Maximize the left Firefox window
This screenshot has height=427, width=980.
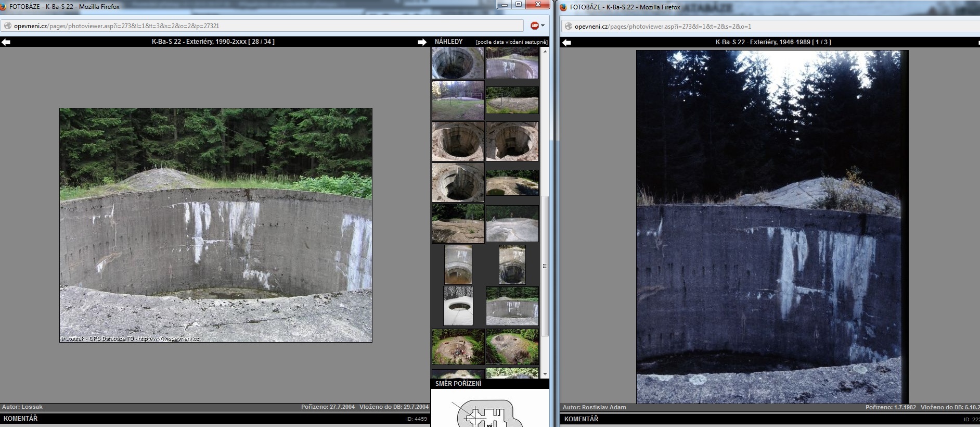click(x=518, y=5)
